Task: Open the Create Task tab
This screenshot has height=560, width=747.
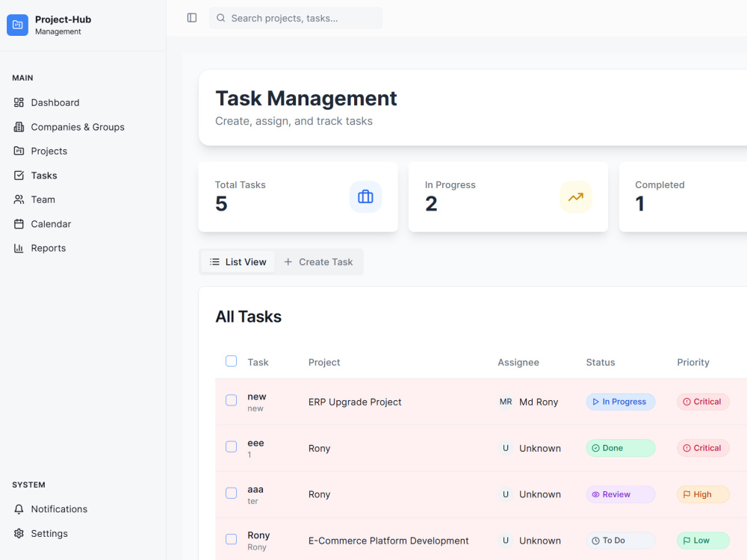Action: (319, 262)
